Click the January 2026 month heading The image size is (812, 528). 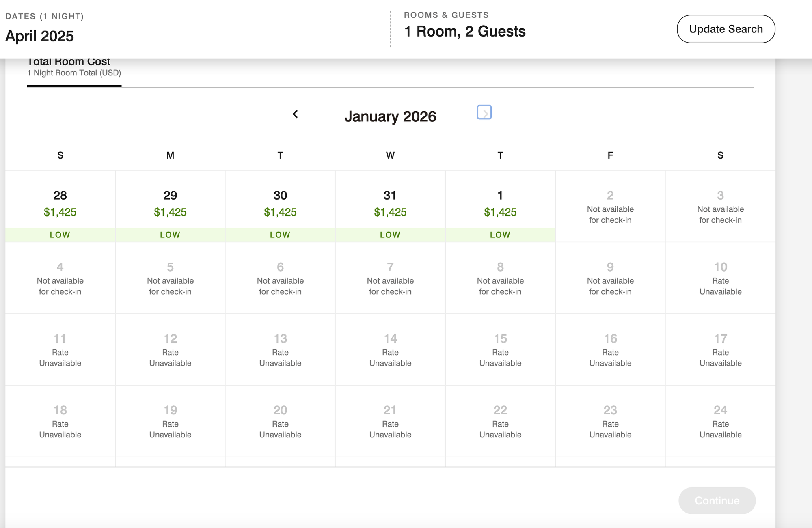pyautogui.click(x=390, y=116)
